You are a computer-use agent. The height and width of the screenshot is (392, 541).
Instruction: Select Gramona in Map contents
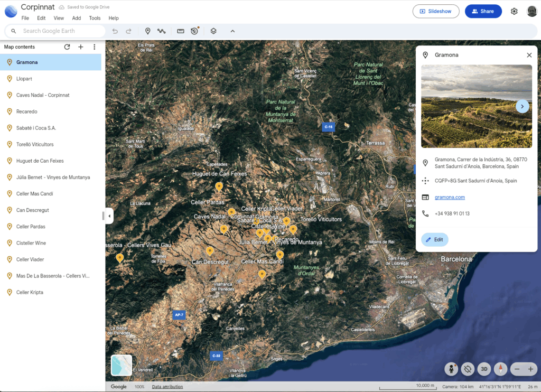click(51, 62)
